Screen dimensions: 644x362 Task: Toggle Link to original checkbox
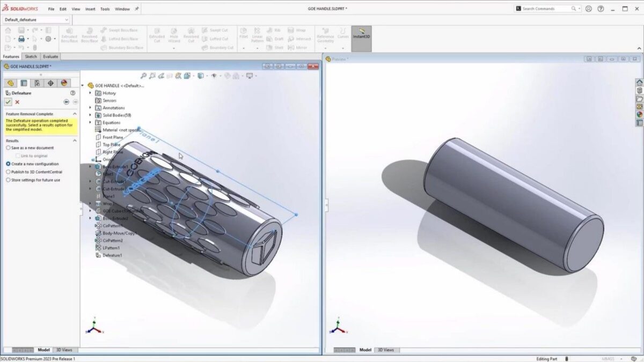pyautogui.click(x=18, y=156)
